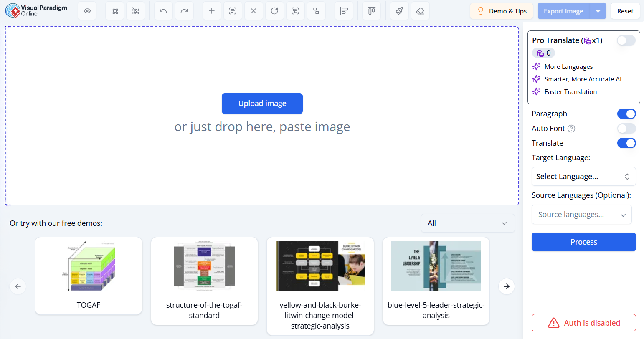Undo the last action
Image resolution: width=644 pixels, height=339 pixels.
click(x=163, y=10)
